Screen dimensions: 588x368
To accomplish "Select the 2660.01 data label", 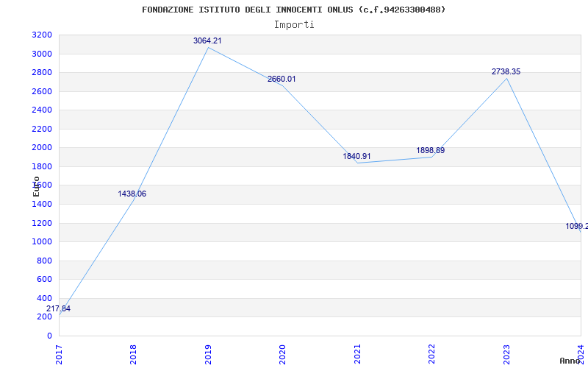I will click(x=282, y=79).
